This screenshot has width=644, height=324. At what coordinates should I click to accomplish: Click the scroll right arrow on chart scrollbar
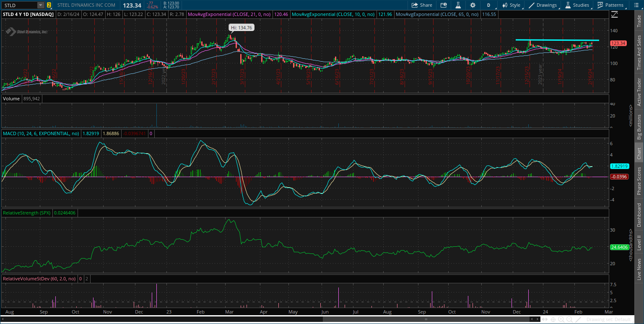click(538, 319)
